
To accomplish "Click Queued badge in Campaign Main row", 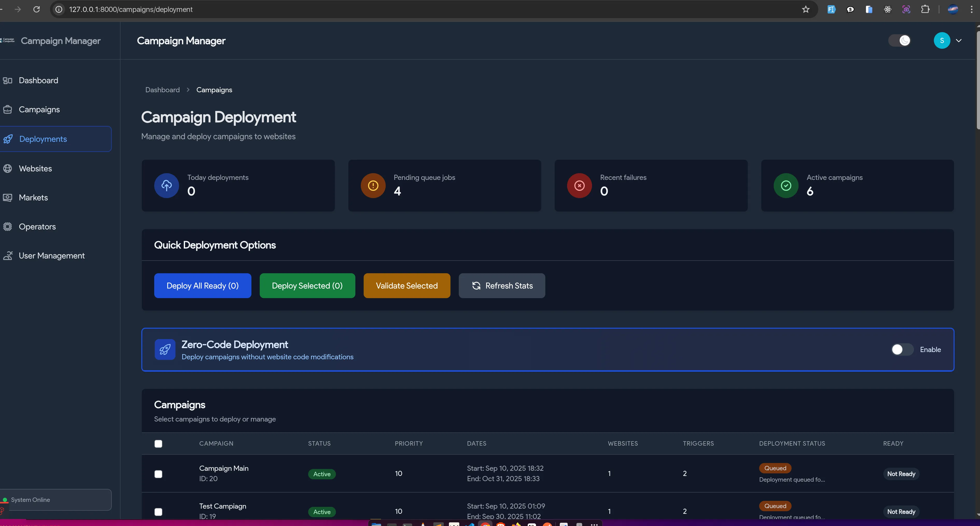I will click(x=775, y=468).
